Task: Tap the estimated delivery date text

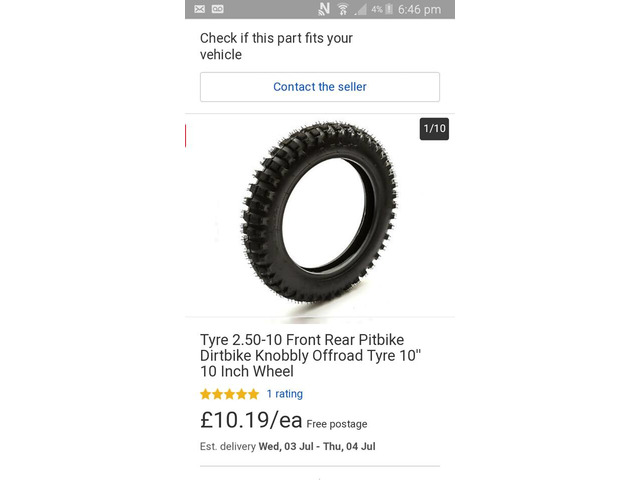Action: tap(317, 446)
